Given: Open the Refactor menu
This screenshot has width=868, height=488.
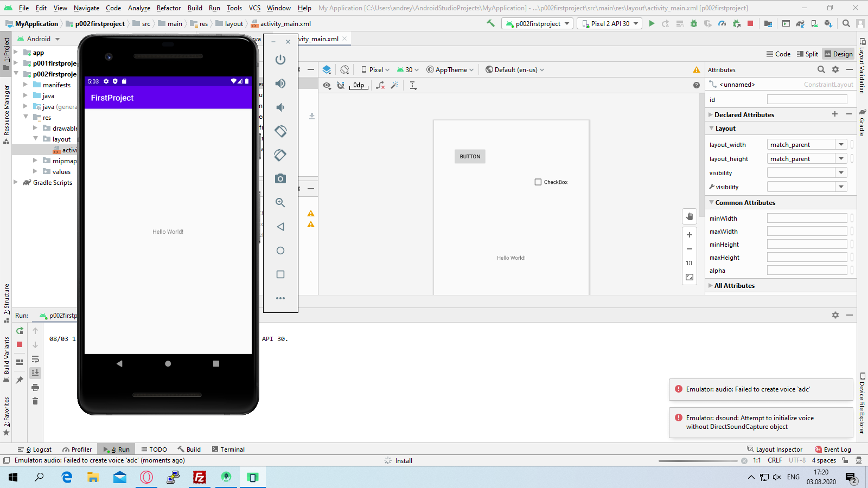Looking at the screenshot, I should (169, 8).
